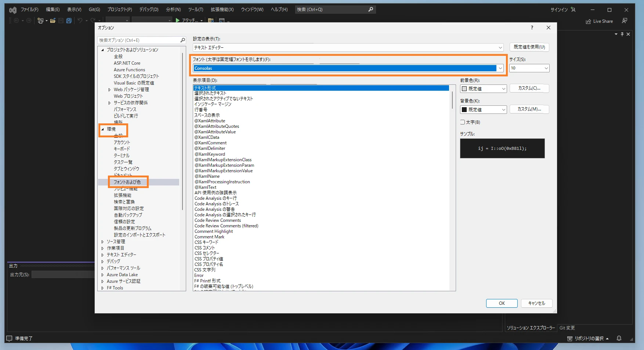Click the magnifier in the top search box
The image size is (644, 350).
pos(371,10)
